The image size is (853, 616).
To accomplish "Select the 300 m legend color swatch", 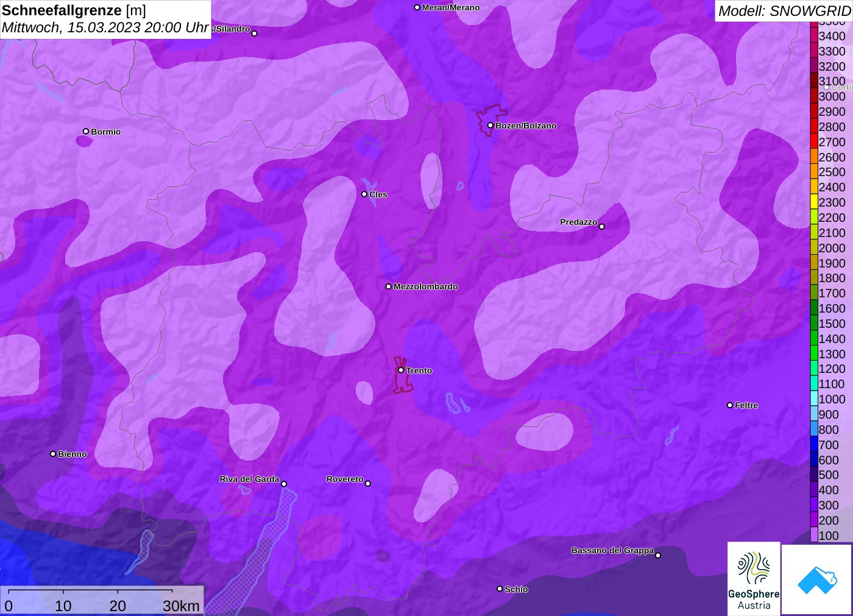I will pos(814,504).
